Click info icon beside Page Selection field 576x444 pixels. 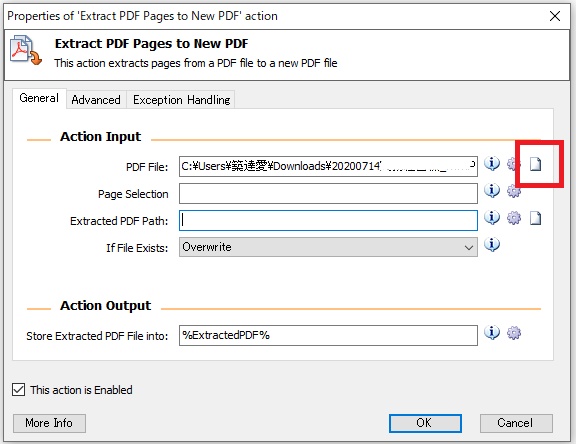[x=492, y=191]
